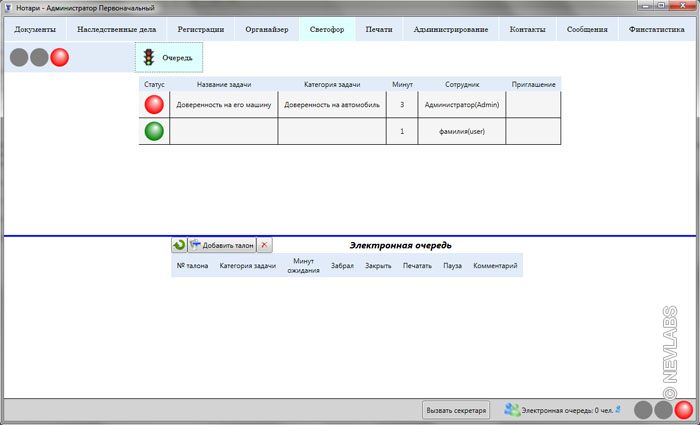Click the Минут column header in task table
The width and height of the screenshot is (700, 425).
coord(402,85)
